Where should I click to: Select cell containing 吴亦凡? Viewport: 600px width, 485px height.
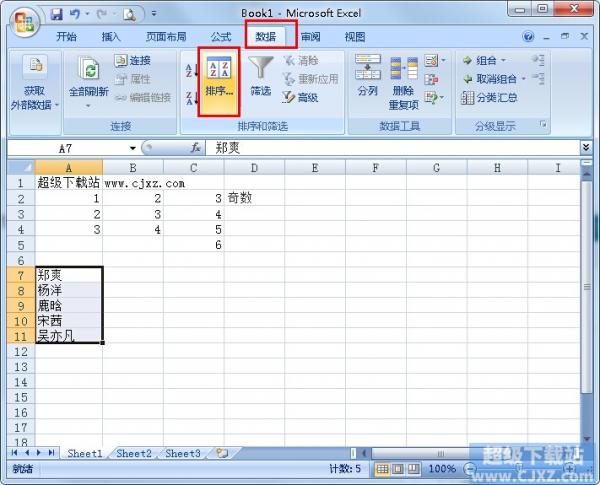click(69, 336)
